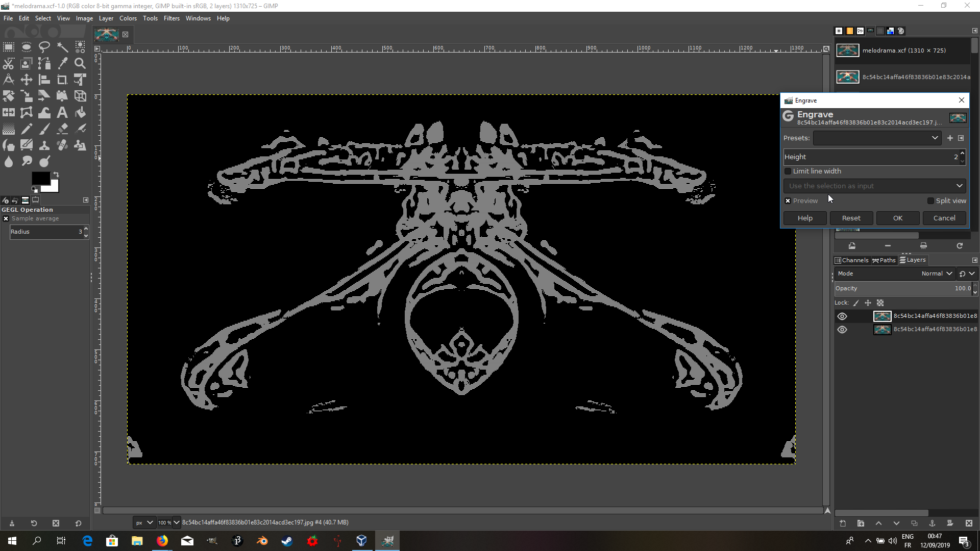Select the Crop tool

[x=62, y=80]
